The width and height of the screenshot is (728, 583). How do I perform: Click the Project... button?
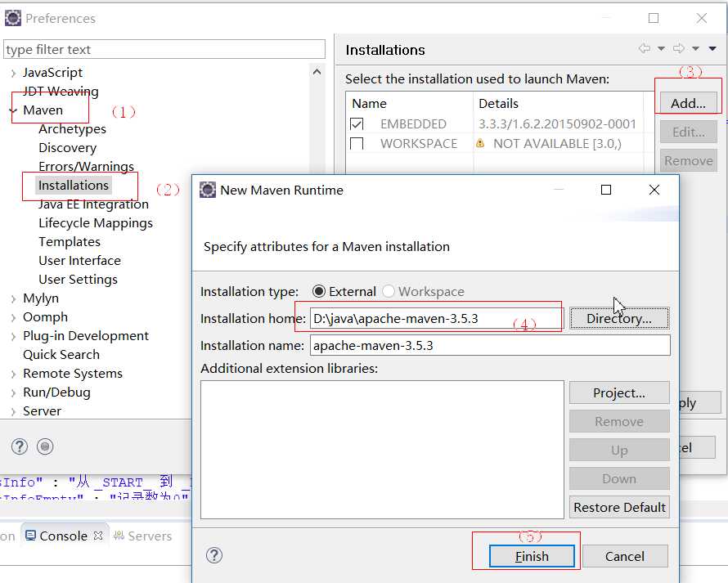point(619,392)
